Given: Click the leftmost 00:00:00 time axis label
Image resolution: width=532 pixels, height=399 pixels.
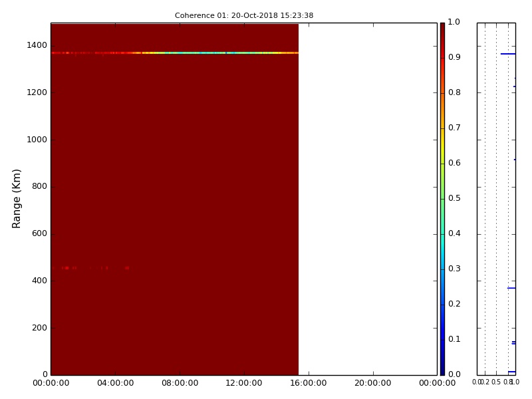Looking at the screenshot, I should (51, 383).
